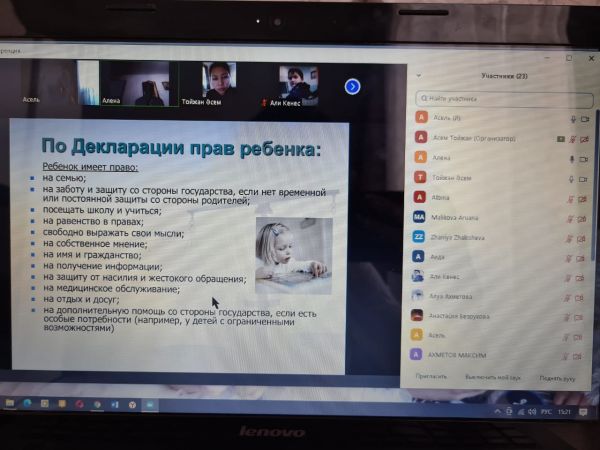Click camera icon in Тойжан Әсем row
Image resolution: width=600 pixels, height=450 pixels.
pos(583,178)
